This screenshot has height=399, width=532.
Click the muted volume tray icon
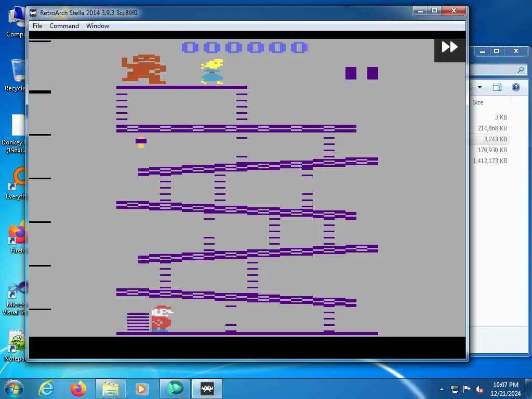[x=480, y=389]
